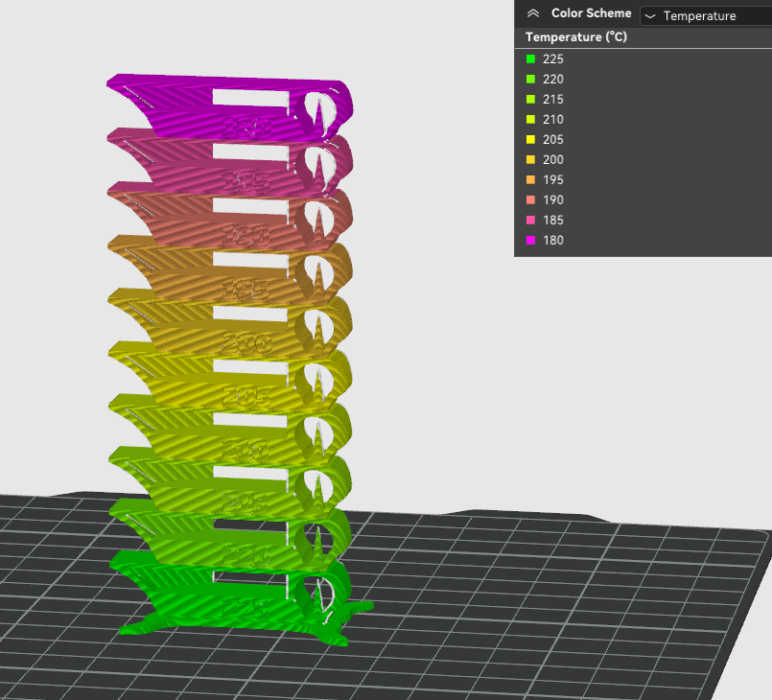This screenshot has width=772, height=700.
Task: Select the 185 legend value text
Action: click(553, 221)
